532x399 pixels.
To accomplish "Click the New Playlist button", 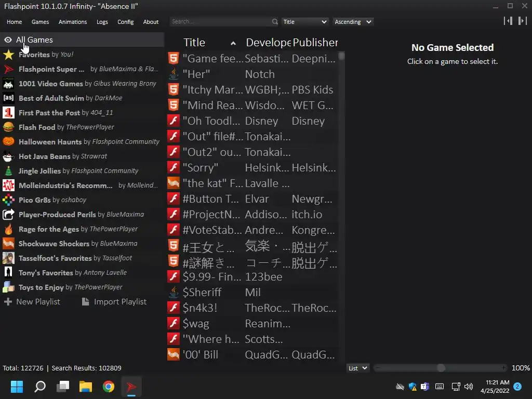I will 32,302.
